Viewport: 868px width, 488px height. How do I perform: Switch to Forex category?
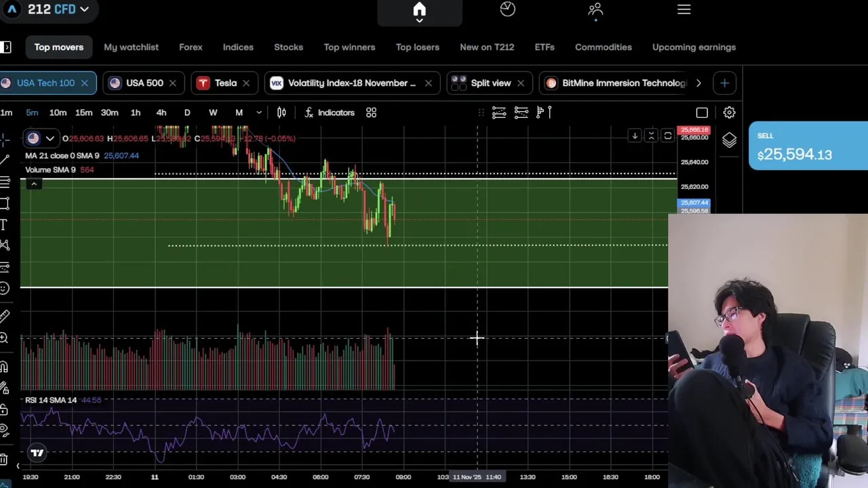point(191,47)
